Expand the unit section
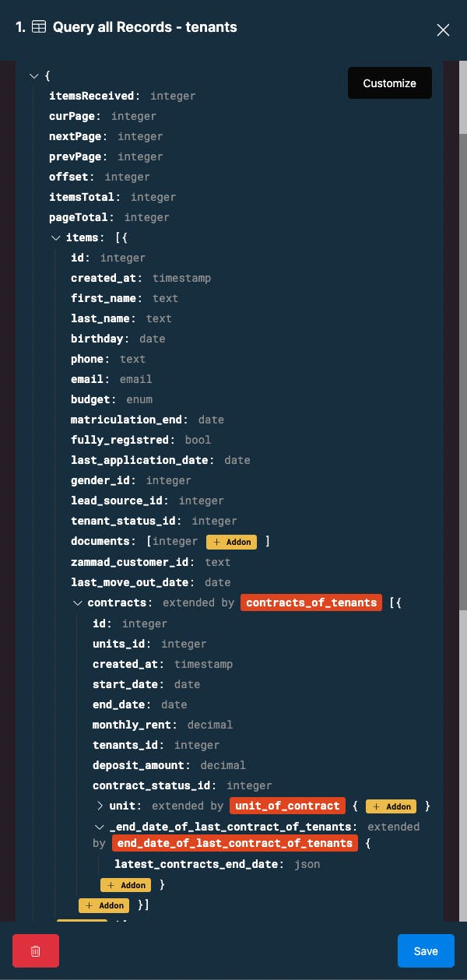Image resolution: width=467 pixels, height=980 pixels. (100, 806)
